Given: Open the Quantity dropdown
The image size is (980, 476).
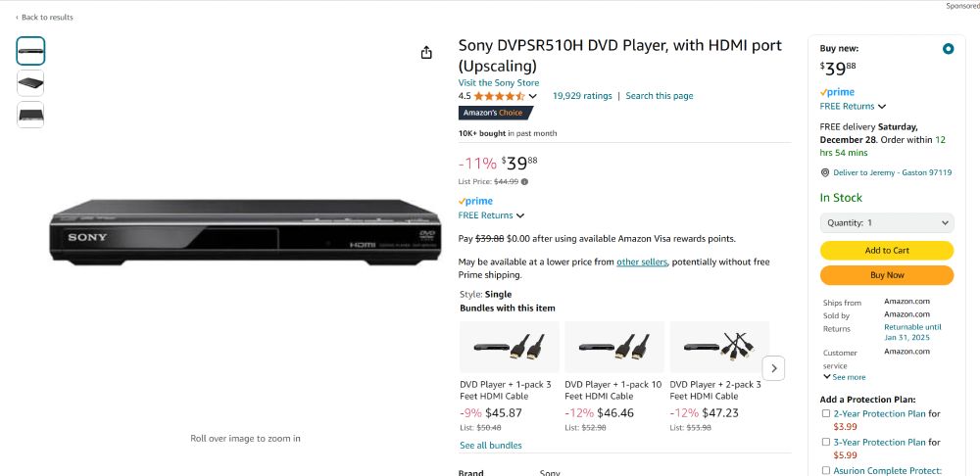Looking at the screenshot, I should coord(887,223).
